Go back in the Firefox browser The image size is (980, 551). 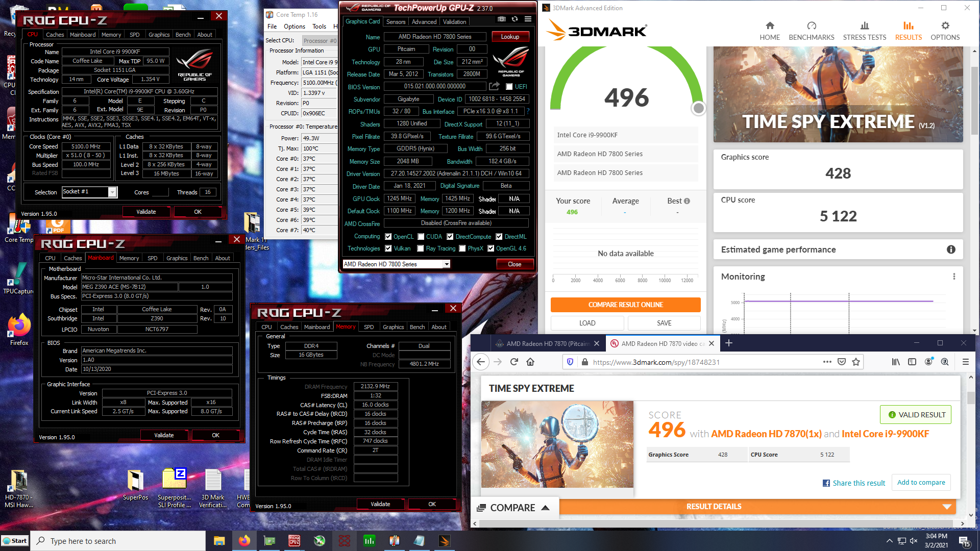coord(481,362)
